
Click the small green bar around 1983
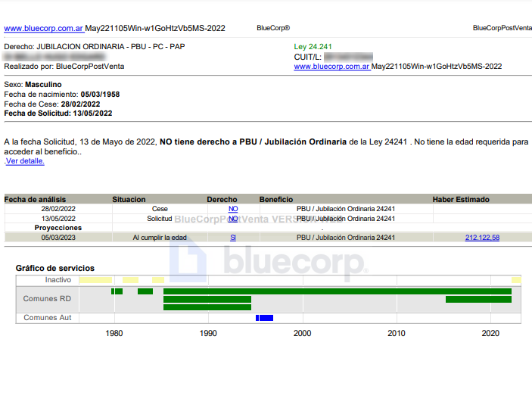(145, 291)
